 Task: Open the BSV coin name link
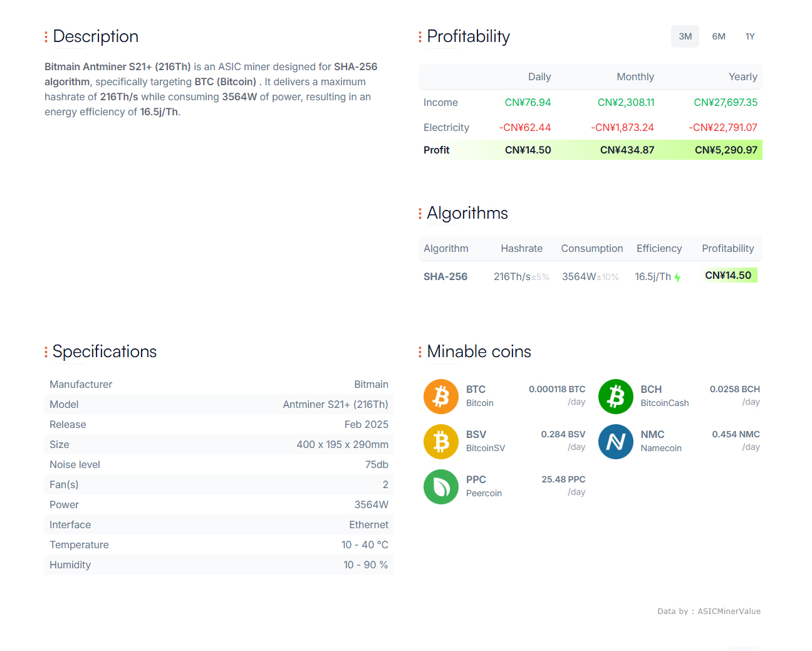tap(476, 434)
